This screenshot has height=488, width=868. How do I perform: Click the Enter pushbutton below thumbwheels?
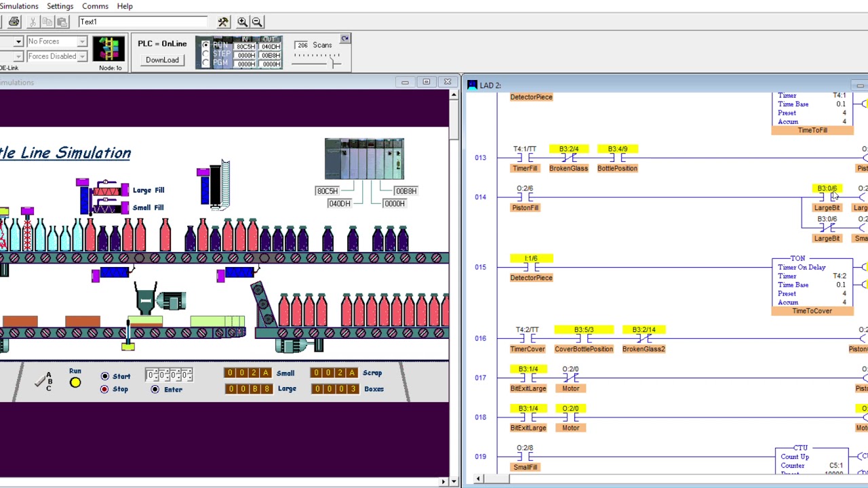(x=155, y=389)
